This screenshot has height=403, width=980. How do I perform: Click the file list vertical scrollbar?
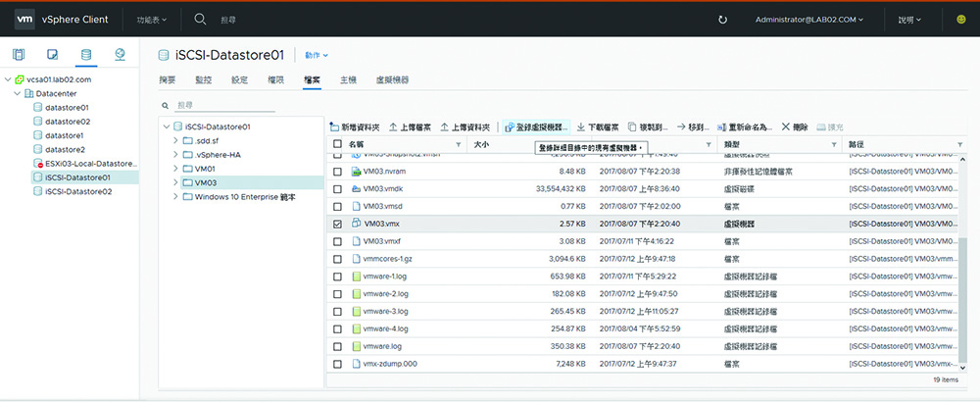(x=962, y=300)
